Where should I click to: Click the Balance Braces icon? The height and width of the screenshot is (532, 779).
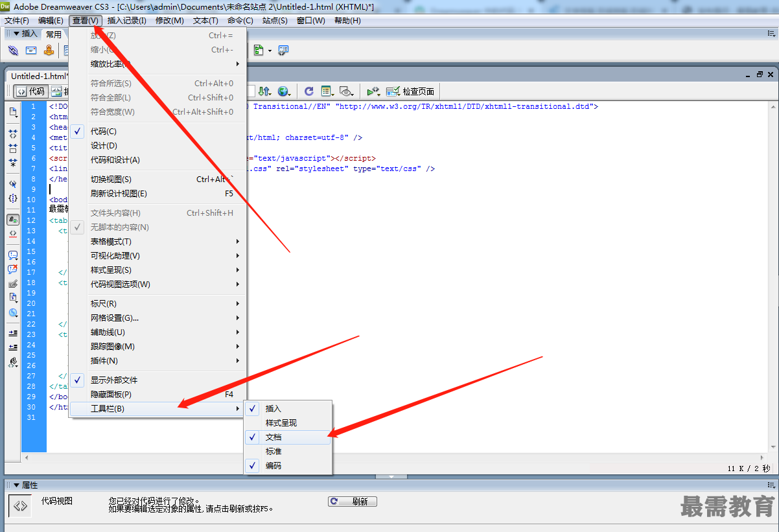coord(13,198)
